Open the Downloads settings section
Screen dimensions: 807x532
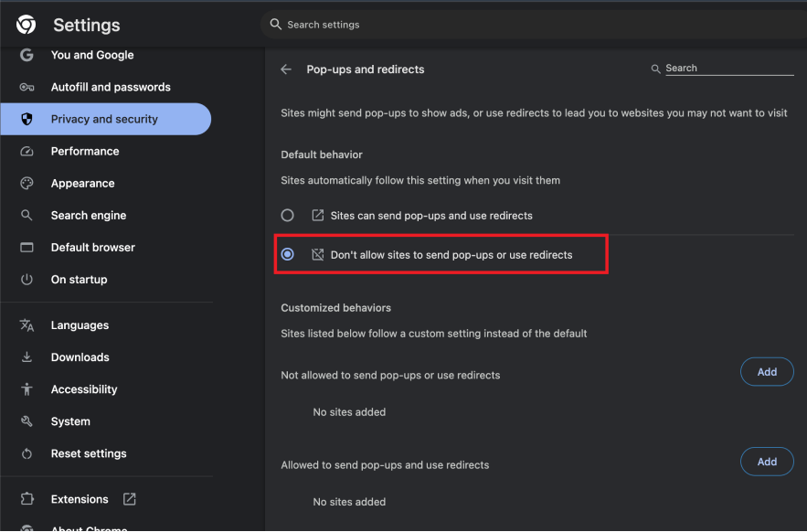[x=80, y=357]
